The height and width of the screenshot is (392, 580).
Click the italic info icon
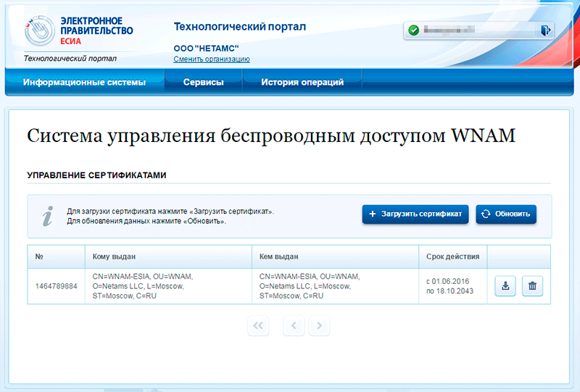pyautogui.click(x=47, y=215)
